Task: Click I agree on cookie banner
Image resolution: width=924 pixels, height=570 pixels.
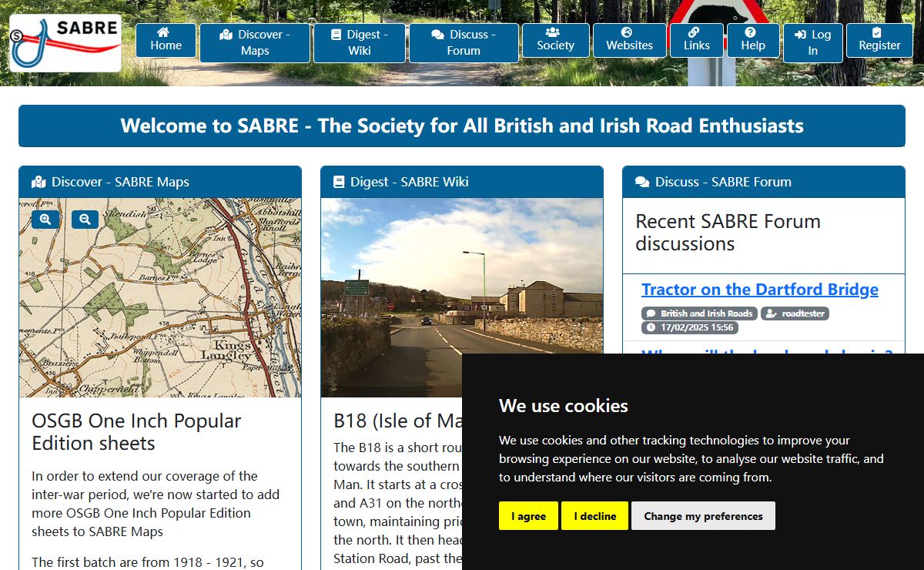Action: pos(528,516)
